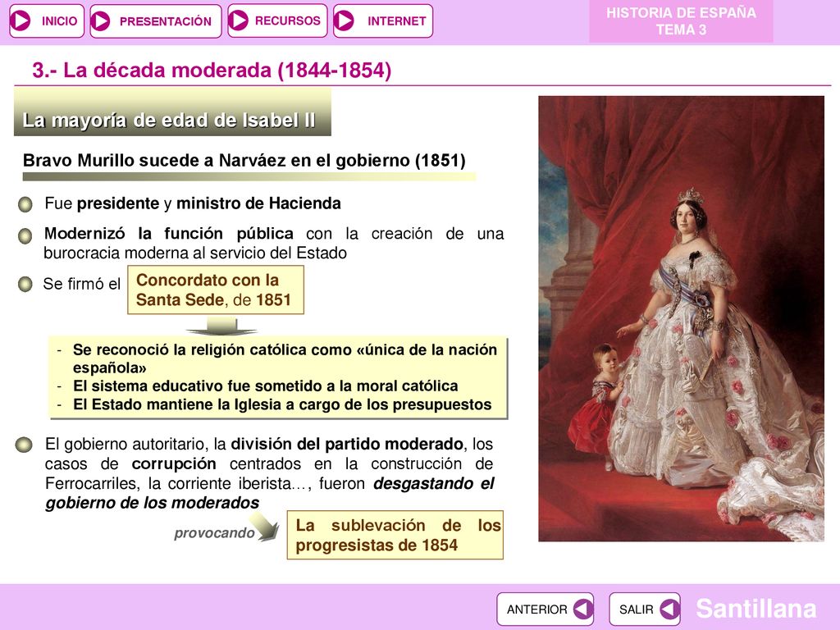
Task: Click the back arrow icon on ANTERIOR
Action: [x=583, y=609]
